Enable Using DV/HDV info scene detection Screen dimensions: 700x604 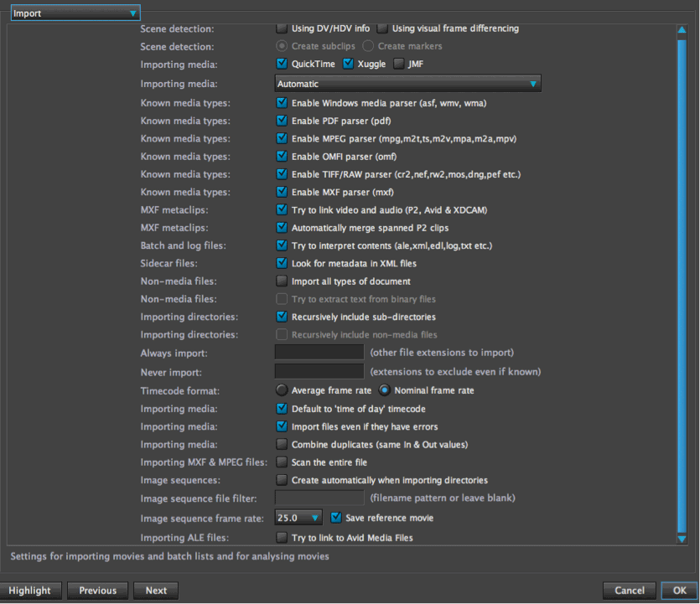click(x=281, y=28)
